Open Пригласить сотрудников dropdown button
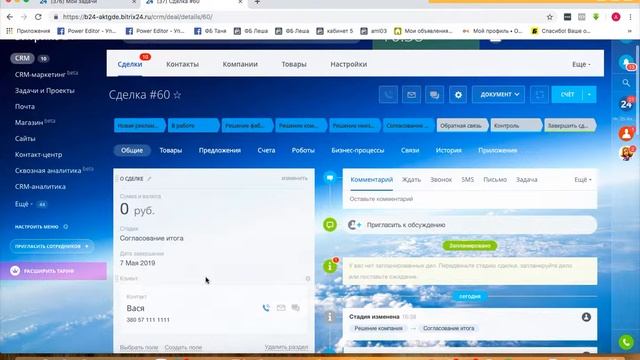Image resolution: width=640 pixels, height=360 pixels. click(52, 246)
